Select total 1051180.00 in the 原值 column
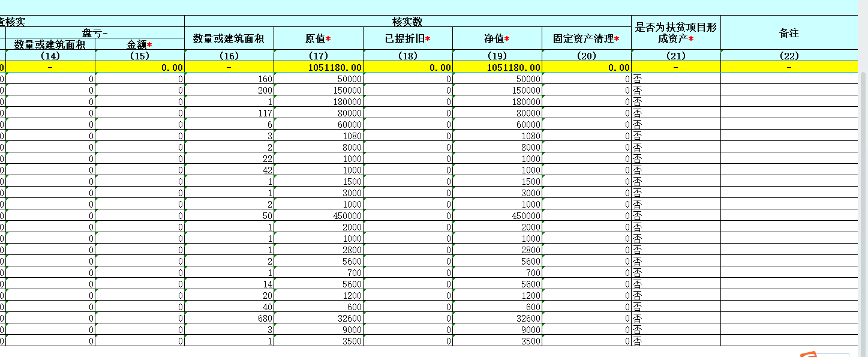Viewport: 868px width, 357px height. click(x=319, y=67)
